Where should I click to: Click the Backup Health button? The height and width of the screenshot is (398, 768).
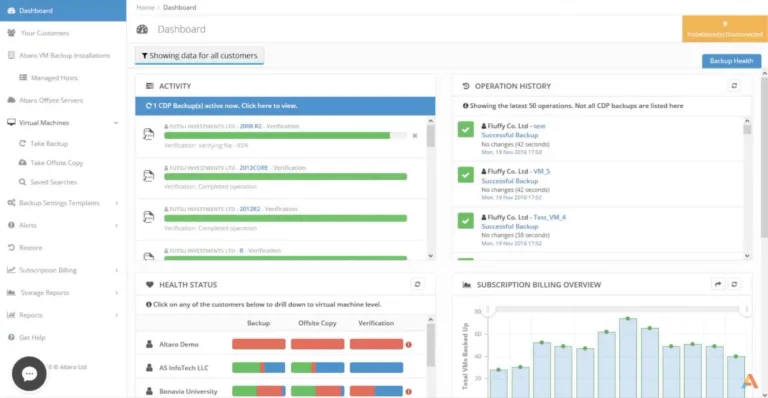point(731,61)
